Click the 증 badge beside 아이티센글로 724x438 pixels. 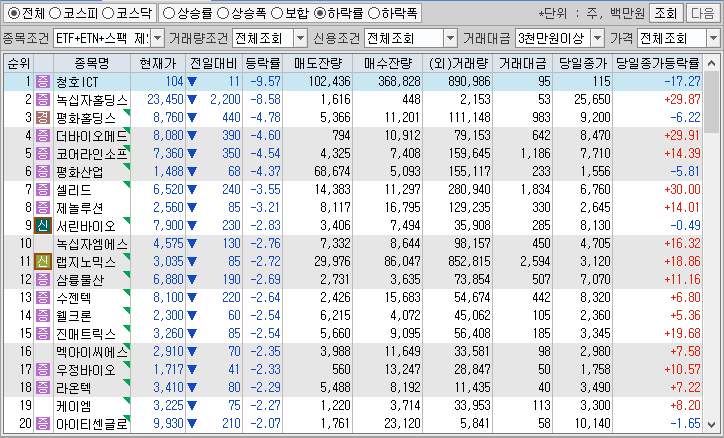point(43,424)
